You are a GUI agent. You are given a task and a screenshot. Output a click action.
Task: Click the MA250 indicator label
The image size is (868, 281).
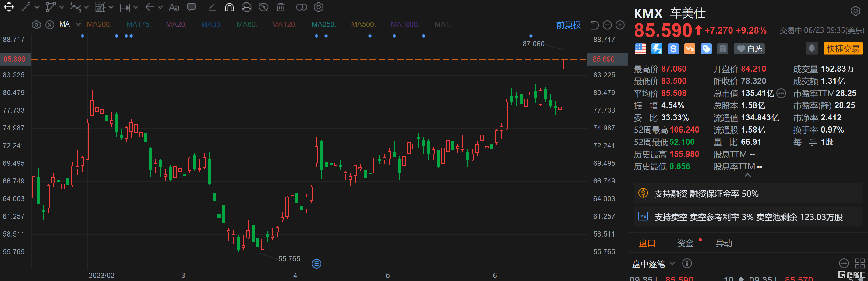coord(324,24)
